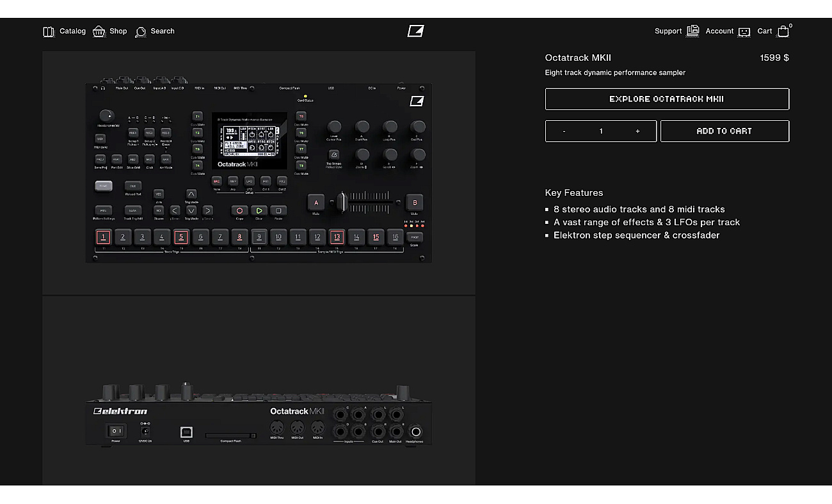Click the Octatrack MKII product title

coord(578,58)
